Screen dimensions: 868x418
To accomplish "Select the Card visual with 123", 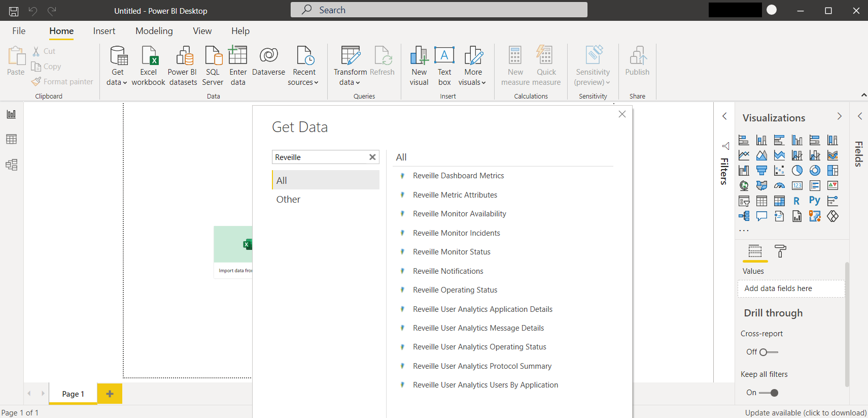I will click(x=797, y=186).
